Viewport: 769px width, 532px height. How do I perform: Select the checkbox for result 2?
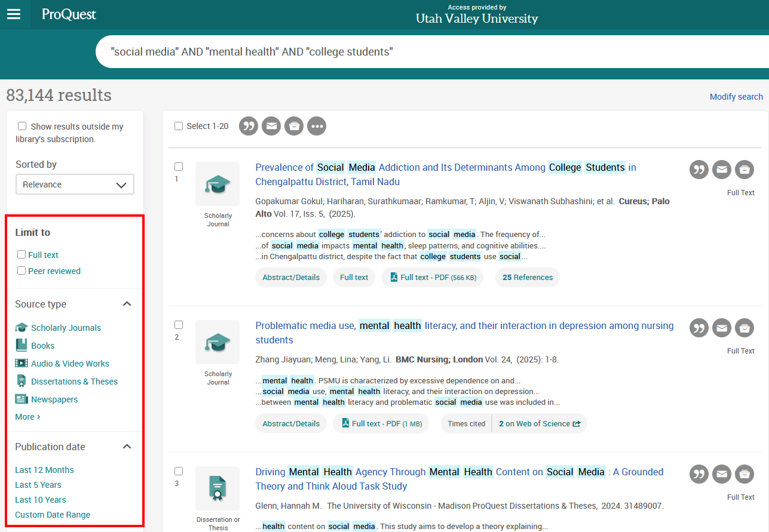pos(179,325)
